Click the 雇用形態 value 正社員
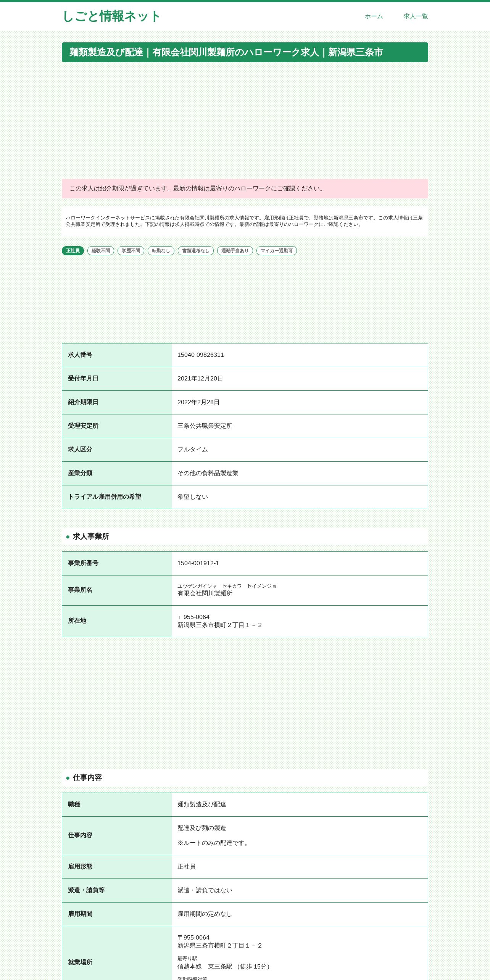This screenshot has height=980, width=490. tap(187, 867)
